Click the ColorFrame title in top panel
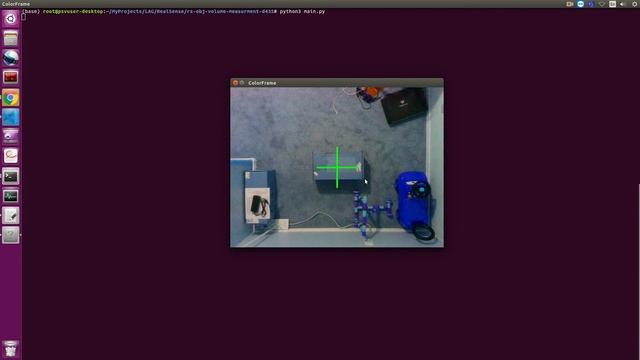 [x=16, y=4]
